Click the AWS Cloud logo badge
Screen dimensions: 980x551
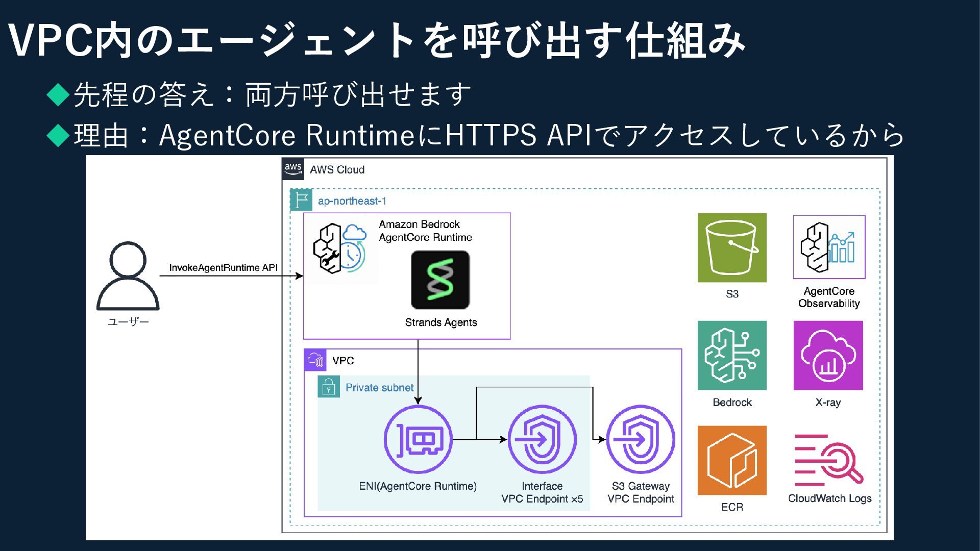[x=293, y=169]
